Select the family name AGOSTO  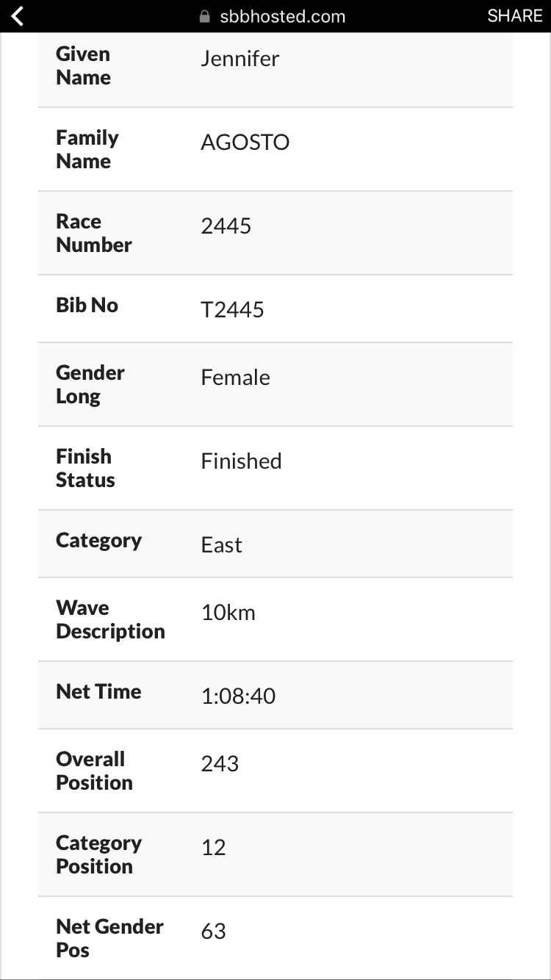245,143
